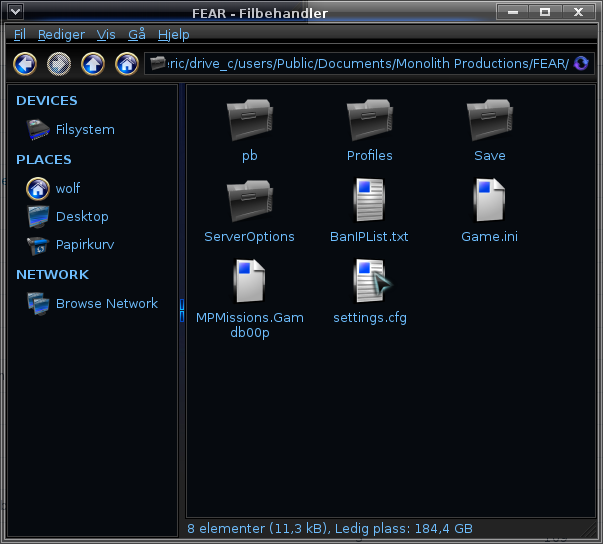Minimize the FEAR Filbehandler window
Image resolution: width=603 pixels, height=544 pixels.
click(513, 12)
